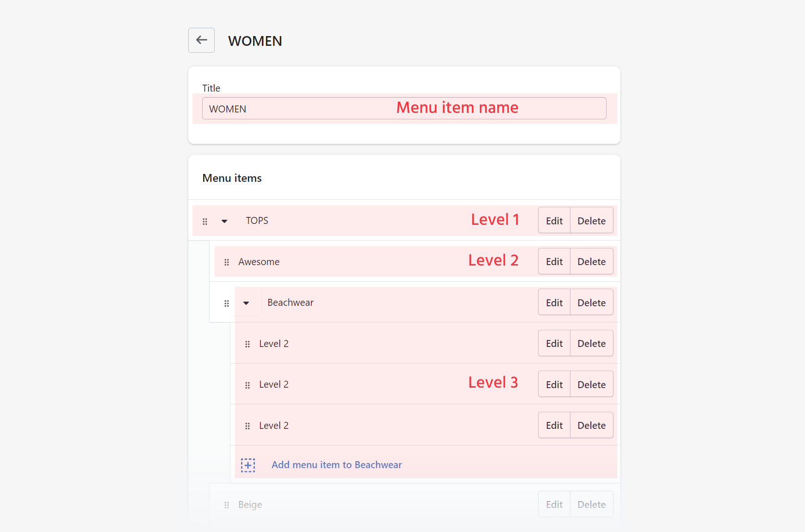
Task: Click the dashed plus icon under Beachwear
Action: click(248, 465)
